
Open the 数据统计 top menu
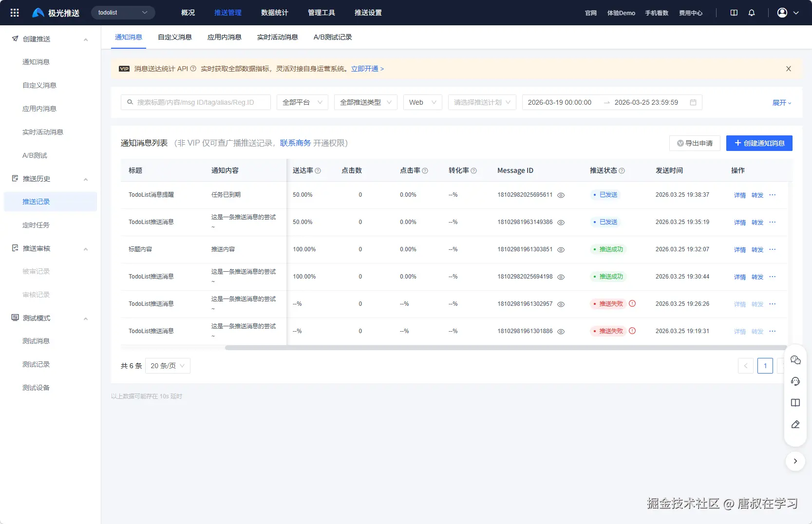[274, 13]
